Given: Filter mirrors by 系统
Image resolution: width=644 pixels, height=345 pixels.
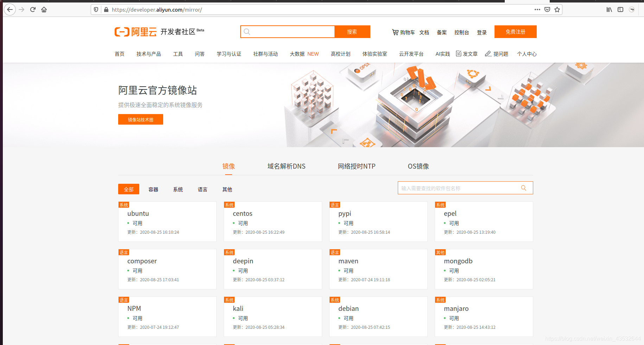Looking at the screenshot, I should point(178,189).
